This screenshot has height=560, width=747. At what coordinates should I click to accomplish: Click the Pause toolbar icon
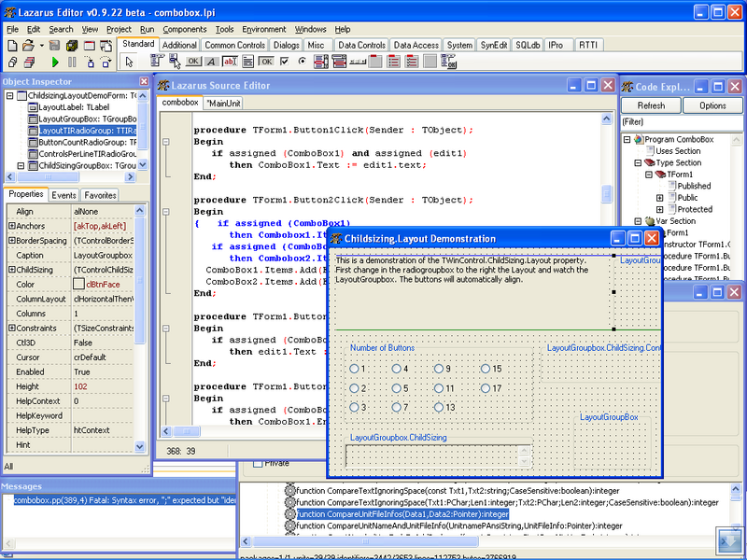pos(73,62)
